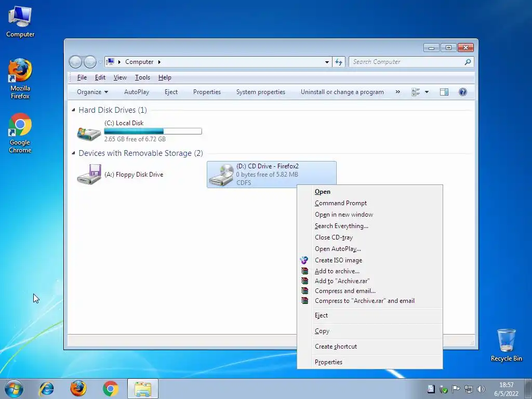The width and height of the screenshot is (532, 399).
Task: Focus the Search Computer field
Action: (411, 62)
